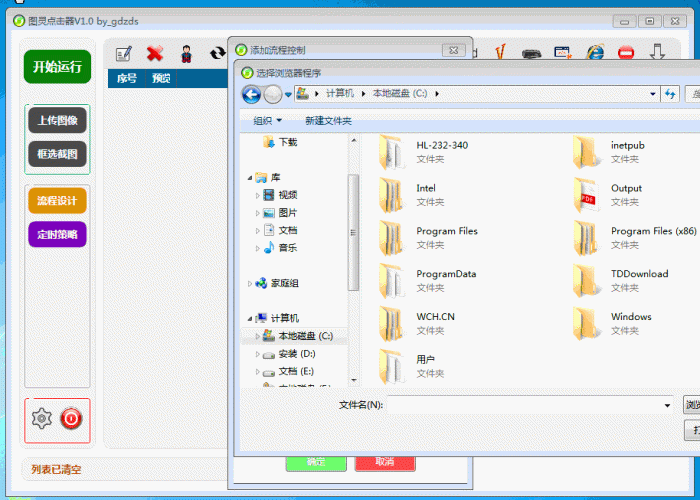Click the green 开始运行 button
This screenshot has width=700, height=500.
[58, 67]
